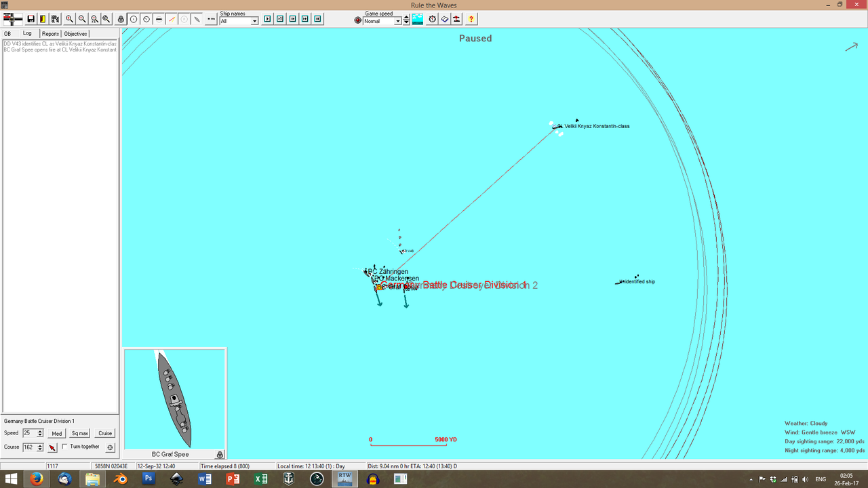Open the Game speed dropdown
This screenshot has height=488, width=868.
pos(398,21)
